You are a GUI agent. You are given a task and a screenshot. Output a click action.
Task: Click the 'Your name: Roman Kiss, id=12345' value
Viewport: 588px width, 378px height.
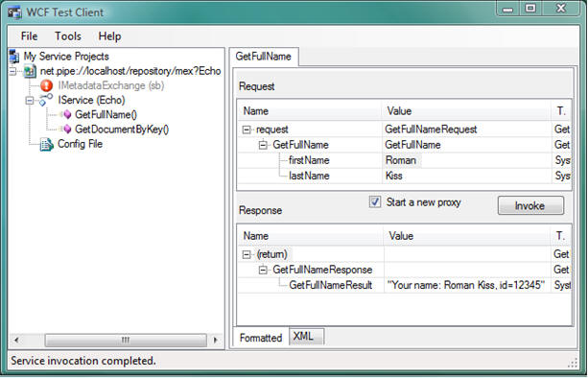[466, 285]
